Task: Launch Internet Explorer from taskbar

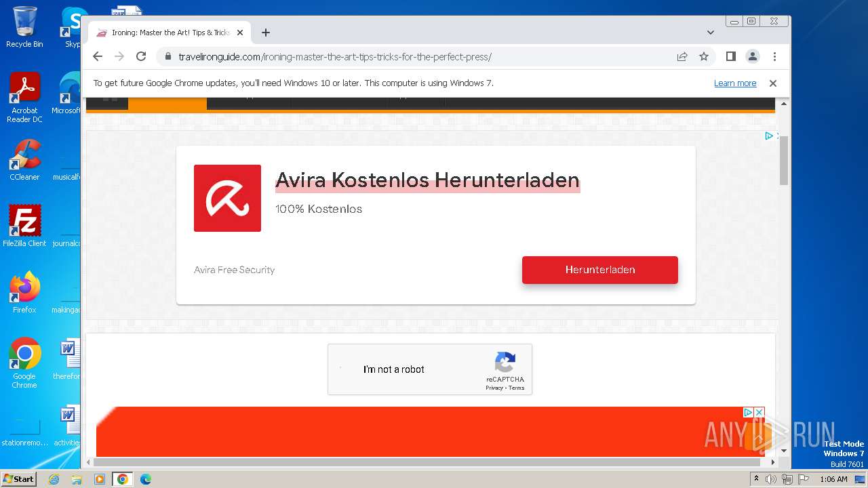Action: pos(54,479)
